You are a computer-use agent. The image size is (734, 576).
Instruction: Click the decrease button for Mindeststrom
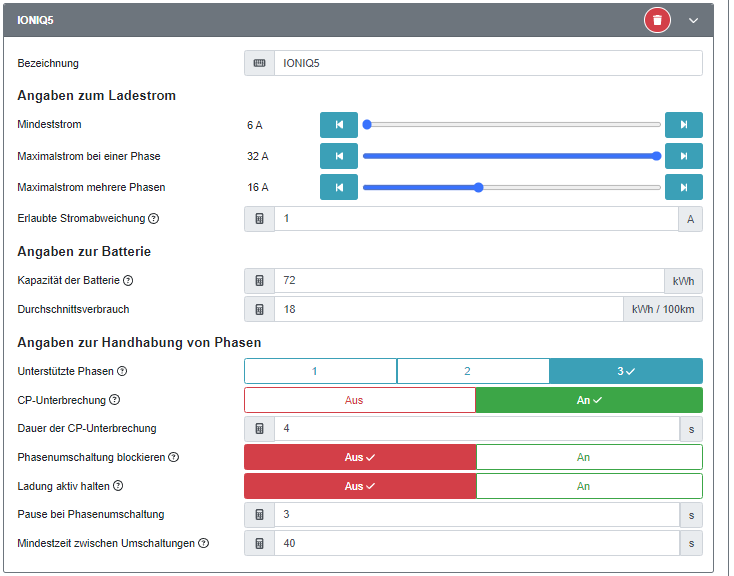click(339, 125)
